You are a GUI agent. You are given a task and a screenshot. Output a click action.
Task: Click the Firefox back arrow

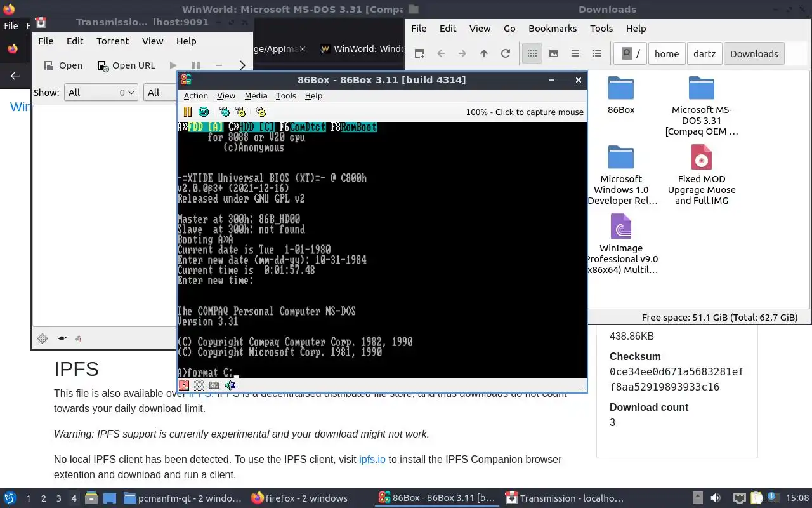click(x=15, y=76)
